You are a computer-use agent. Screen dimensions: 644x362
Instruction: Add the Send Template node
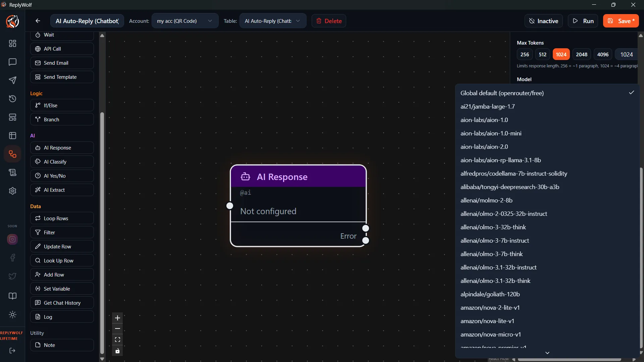tap(62, 77)
